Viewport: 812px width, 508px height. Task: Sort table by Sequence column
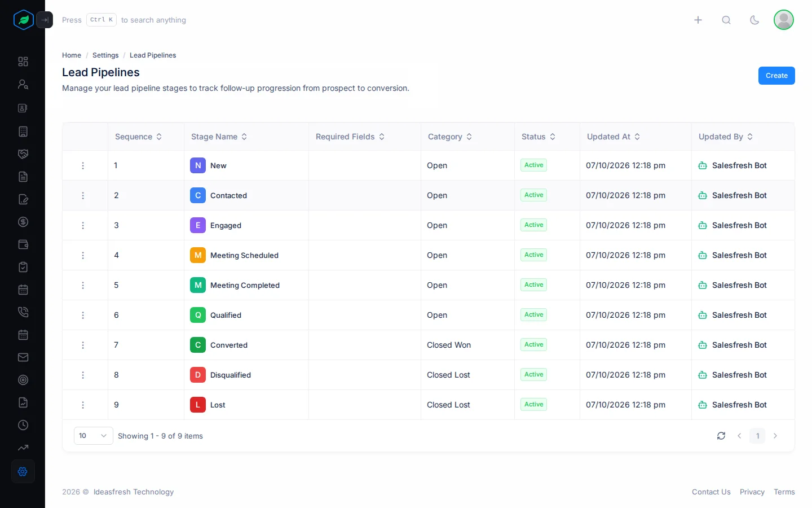[x=139, y=137]
